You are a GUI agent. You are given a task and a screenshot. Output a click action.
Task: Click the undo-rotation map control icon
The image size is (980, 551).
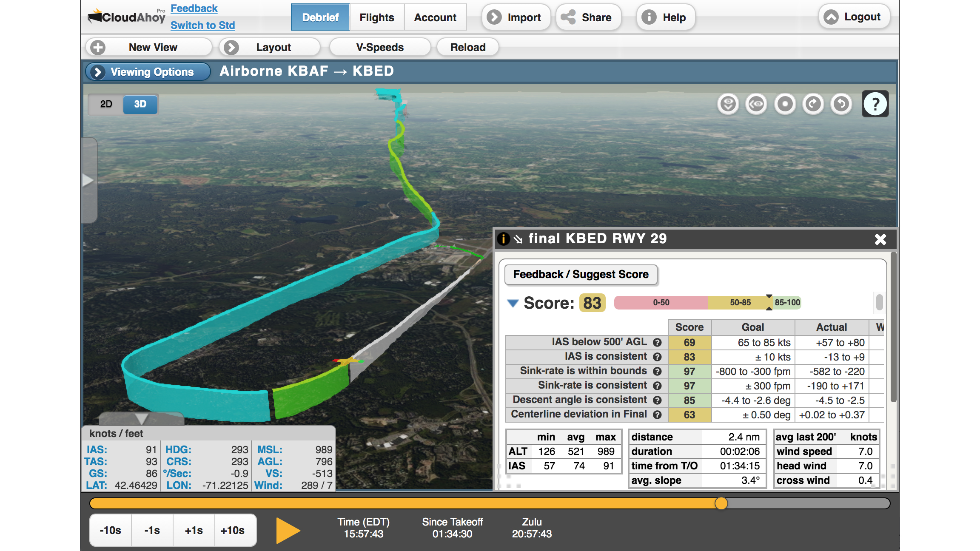pos(840,104)
